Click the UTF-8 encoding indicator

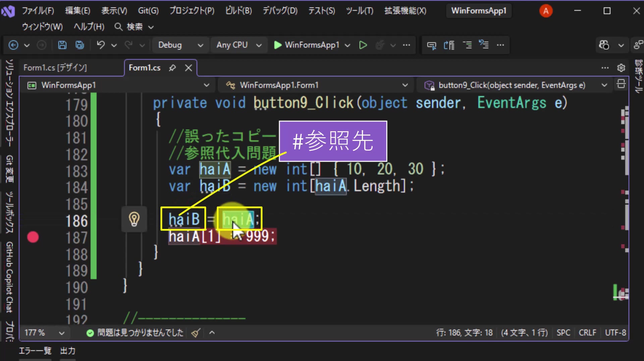point(615,333)
